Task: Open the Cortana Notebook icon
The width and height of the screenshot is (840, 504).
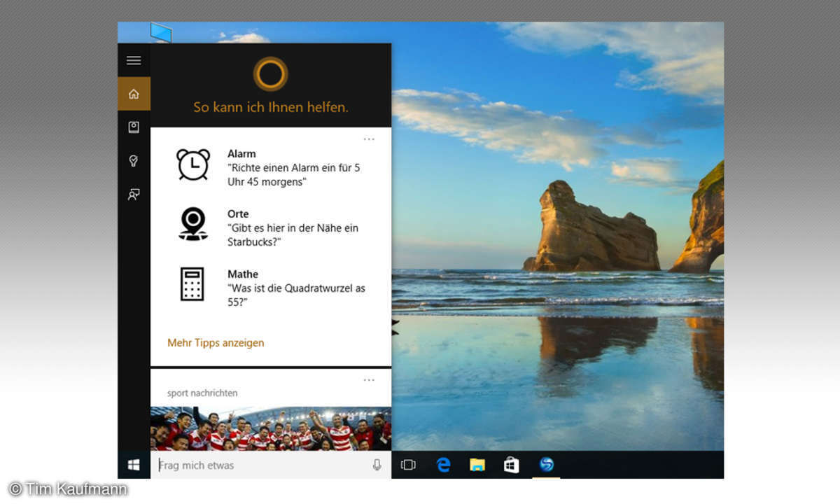Action: 134,127
